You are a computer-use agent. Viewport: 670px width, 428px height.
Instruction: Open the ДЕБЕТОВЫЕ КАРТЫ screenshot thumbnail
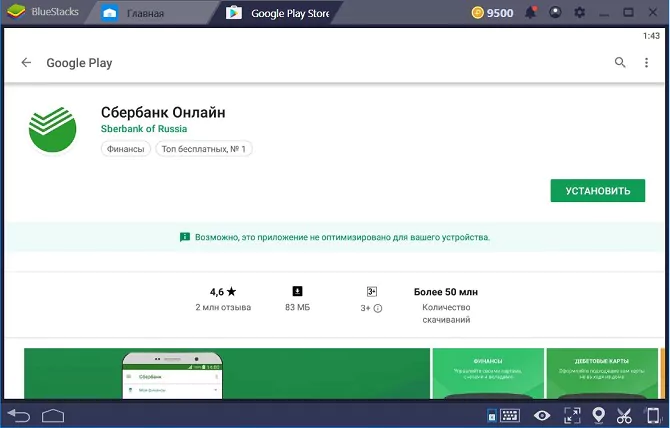[602, 373]
